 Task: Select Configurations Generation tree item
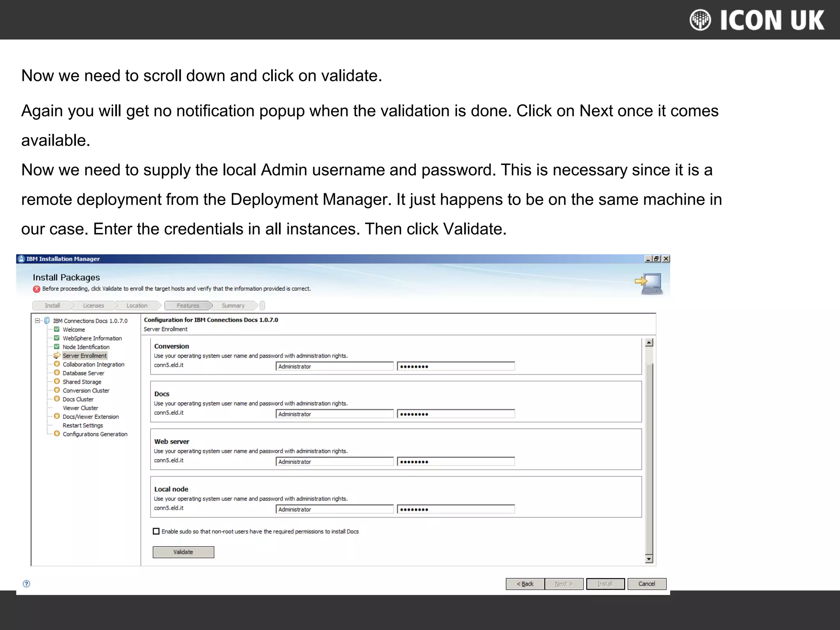(x=95, y=434)
